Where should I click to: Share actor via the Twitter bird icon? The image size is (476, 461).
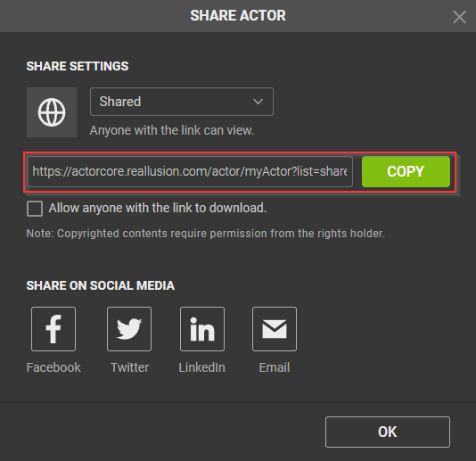tap(129, 329)
